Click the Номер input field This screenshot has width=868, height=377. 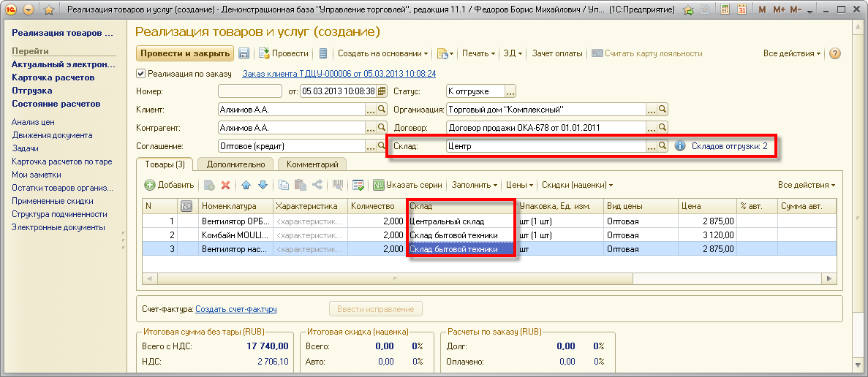250,91
